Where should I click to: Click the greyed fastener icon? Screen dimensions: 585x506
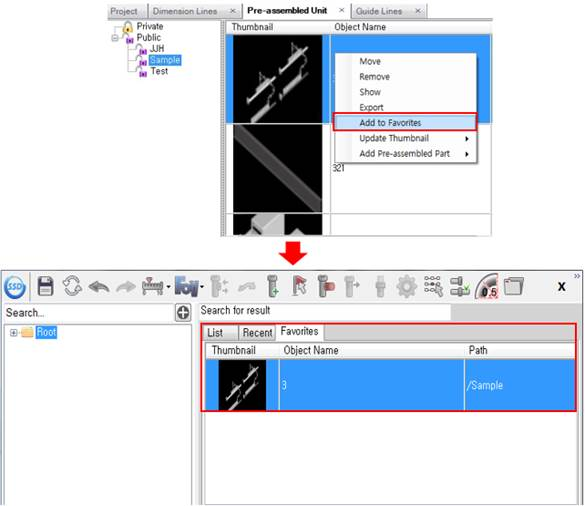pos(380,287)
